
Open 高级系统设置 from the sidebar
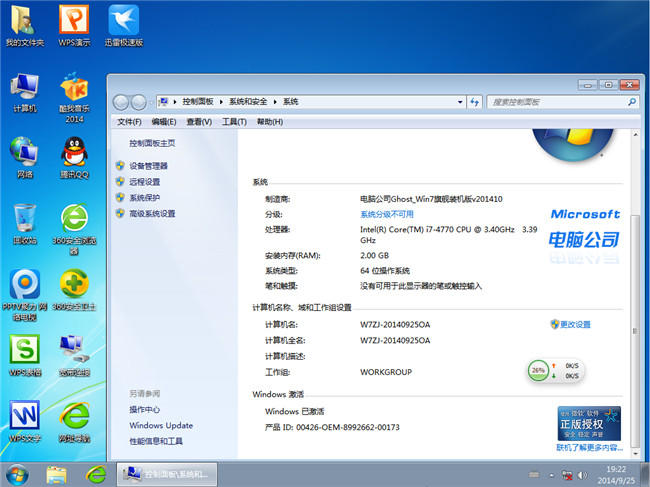coord(152,213)
